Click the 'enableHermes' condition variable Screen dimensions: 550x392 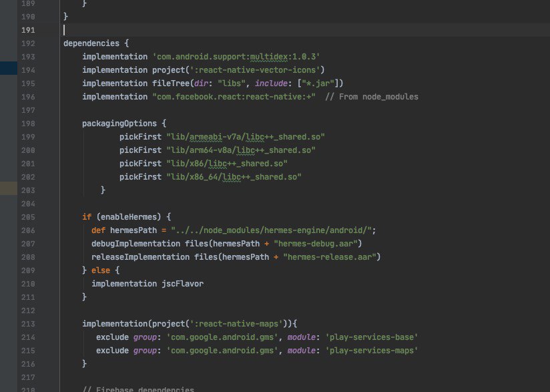click(129, 217)
